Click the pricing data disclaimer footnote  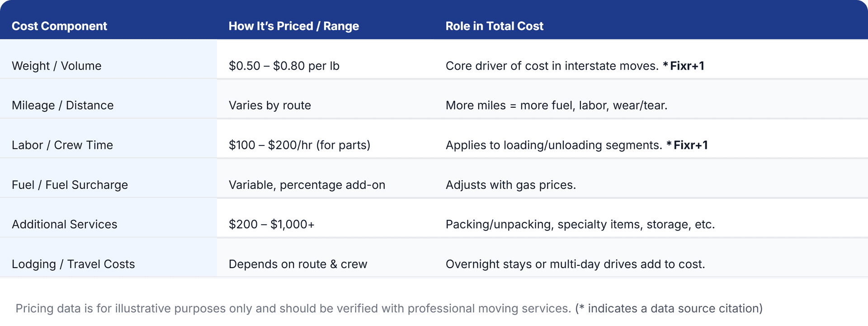pos(389,308)
